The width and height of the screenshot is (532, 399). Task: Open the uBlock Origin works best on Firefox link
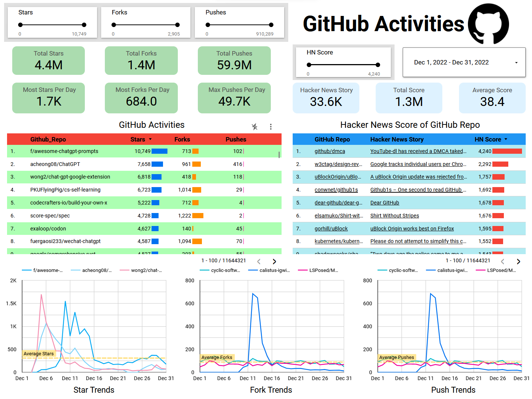point(412,229)
